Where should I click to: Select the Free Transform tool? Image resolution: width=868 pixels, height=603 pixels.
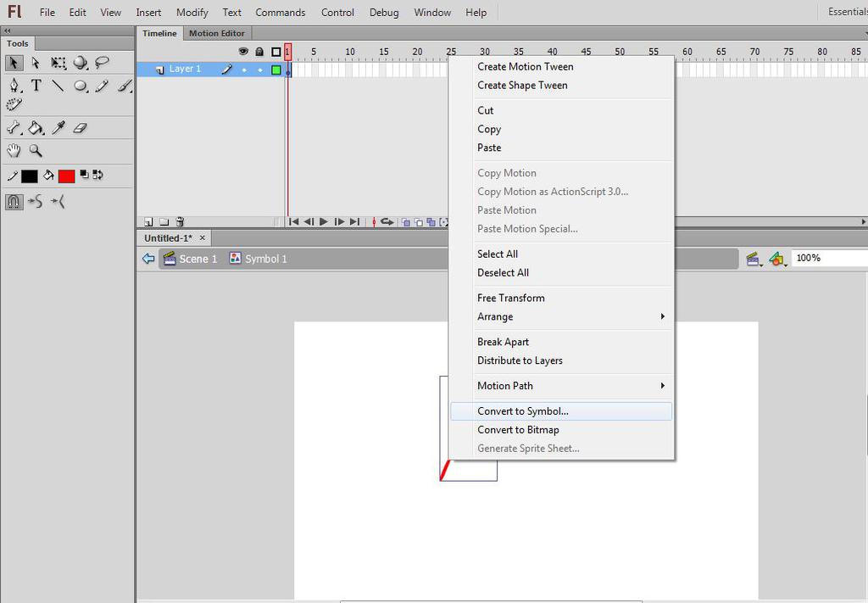(58, 63)
